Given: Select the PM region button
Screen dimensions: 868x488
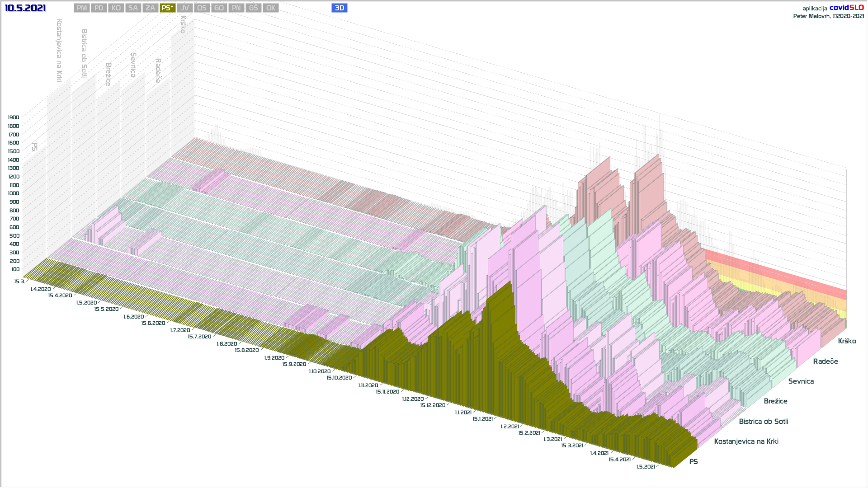Looking at the screenshot, I should pyautogui.click(x=82, y=8).
